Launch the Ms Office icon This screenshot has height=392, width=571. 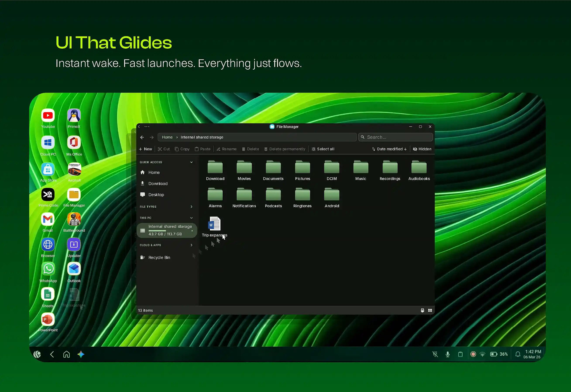point(74,142)
